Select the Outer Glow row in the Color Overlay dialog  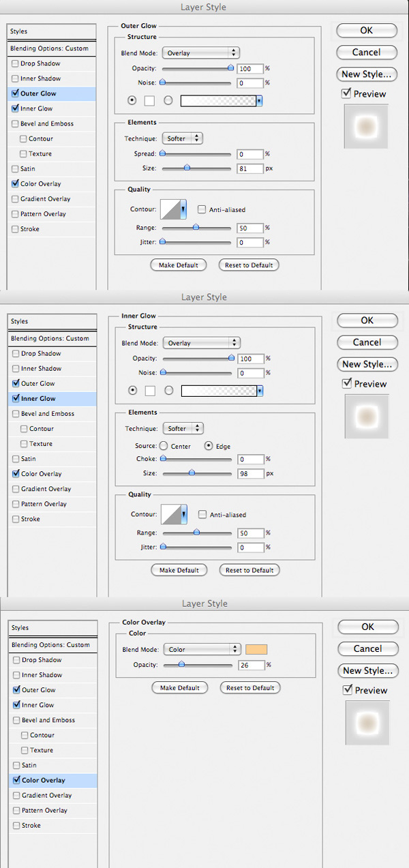click(53, 690)
